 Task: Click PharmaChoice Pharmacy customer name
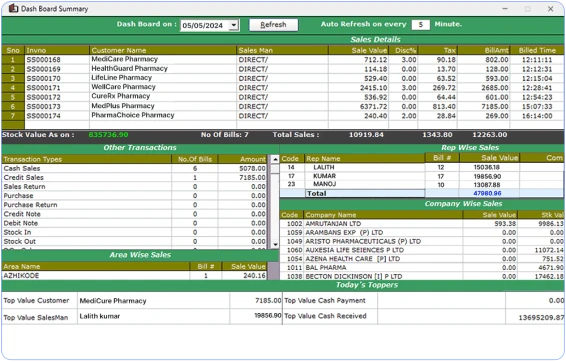tap(133, 115)
